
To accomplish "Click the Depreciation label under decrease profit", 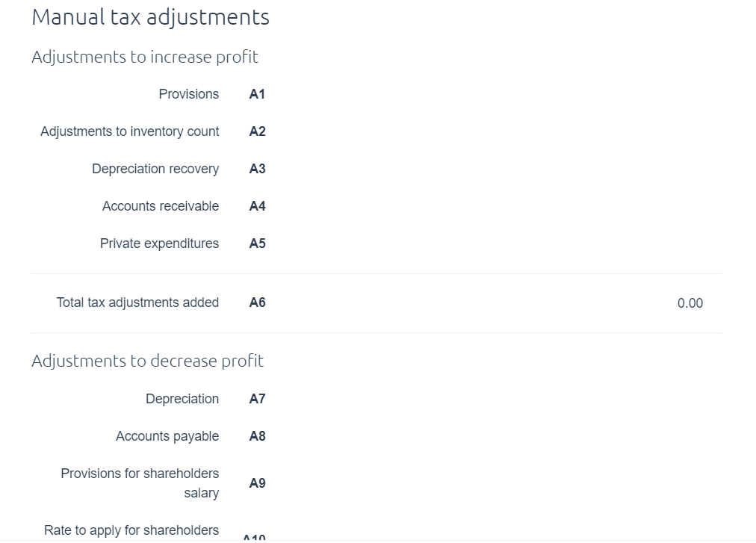I will pyautogui.click(x=182, y=399).
